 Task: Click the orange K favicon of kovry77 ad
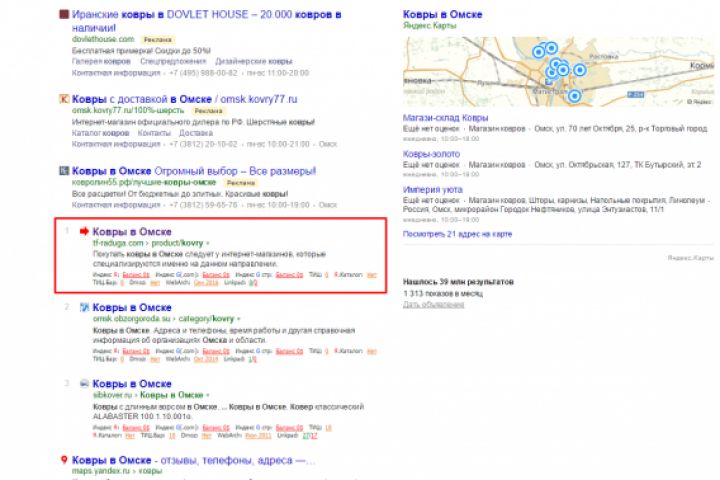tap(64, 99)
